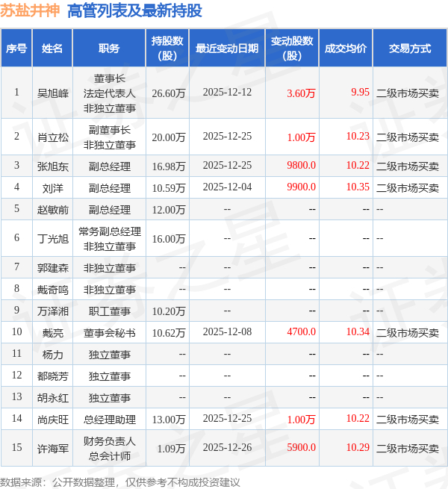The image size is (448, 489).
Task: Select the name 刘洋
Action: coord(53,187)
